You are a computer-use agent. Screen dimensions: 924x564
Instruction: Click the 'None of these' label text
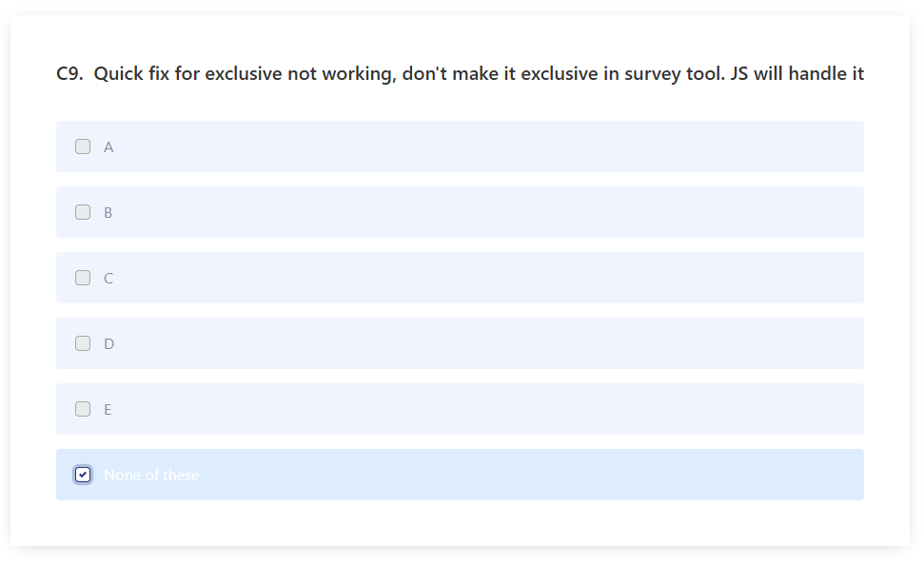point(151,476)
